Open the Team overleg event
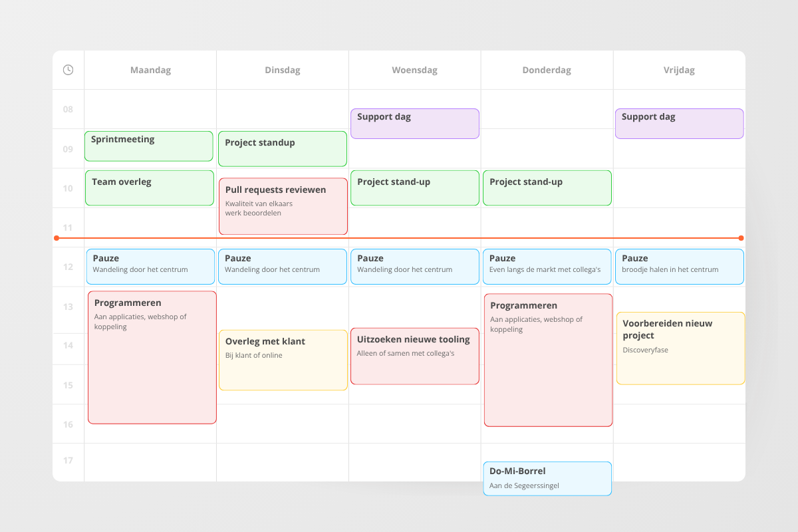The width and height of the screenshot is (798, 532). coord(149,188)
